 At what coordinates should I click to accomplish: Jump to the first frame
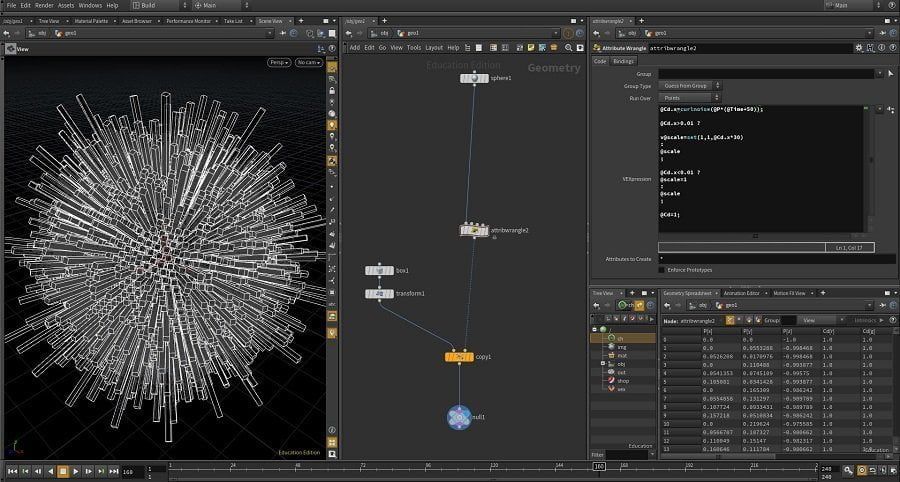(12, 471)
